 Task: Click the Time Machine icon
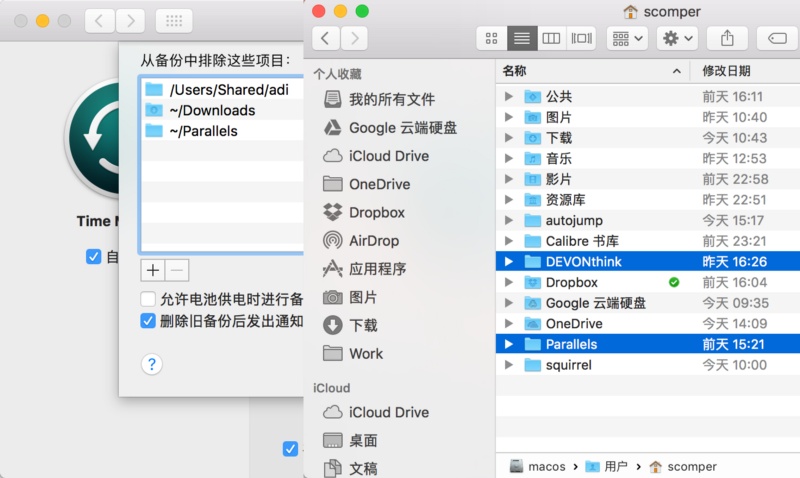(x=94, y=139)
